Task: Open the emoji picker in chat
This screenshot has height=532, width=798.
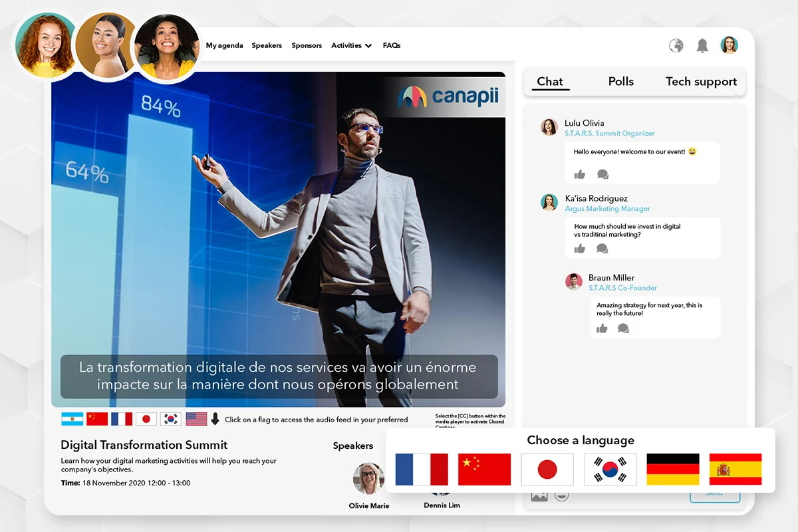Action: pos(561,496)
